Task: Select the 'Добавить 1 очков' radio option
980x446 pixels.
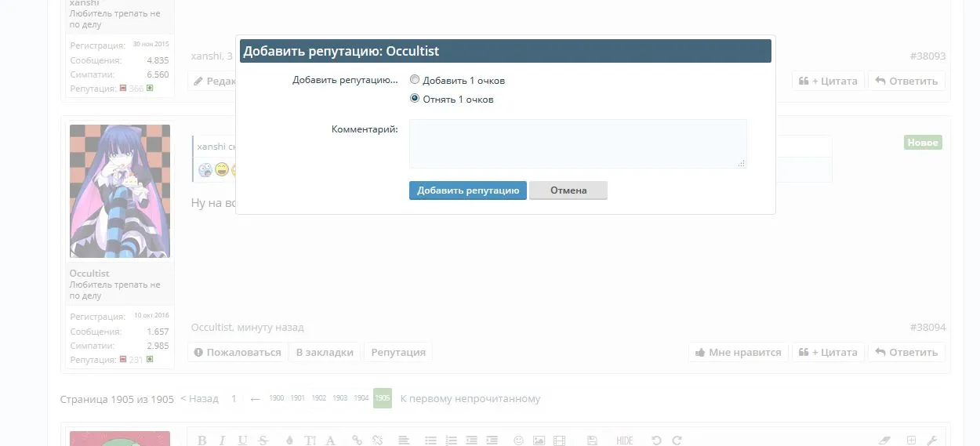Action: pyautogui.click(x=415, y=80)
